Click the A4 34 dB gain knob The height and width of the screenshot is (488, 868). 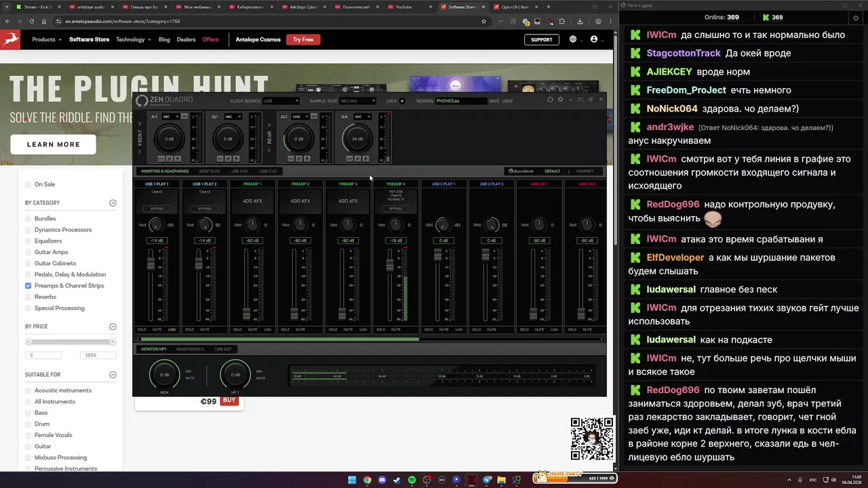[357, 139]
